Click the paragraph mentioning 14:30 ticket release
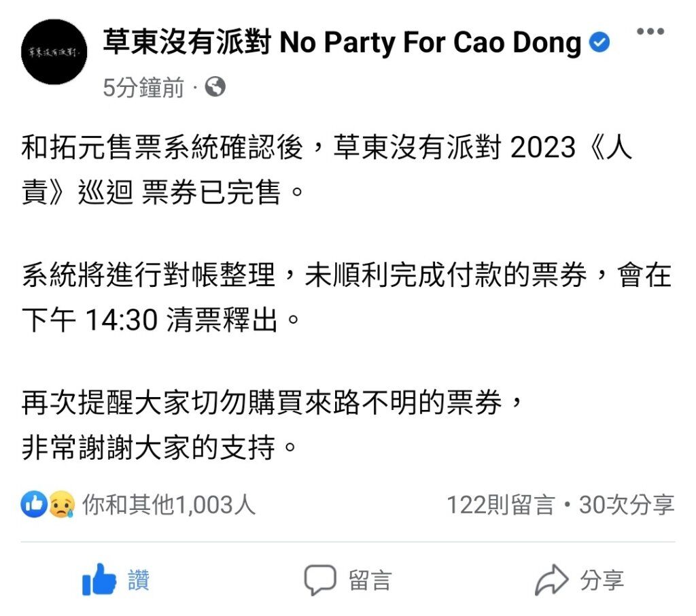The height and width of the screenshot is (616, 696). pyautogui.click(x=346, y=297)
